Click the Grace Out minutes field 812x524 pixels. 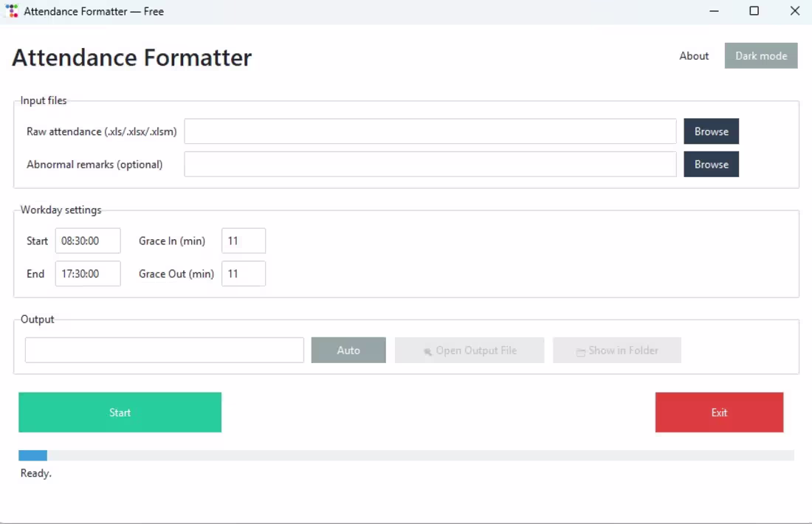coord(244,273)
